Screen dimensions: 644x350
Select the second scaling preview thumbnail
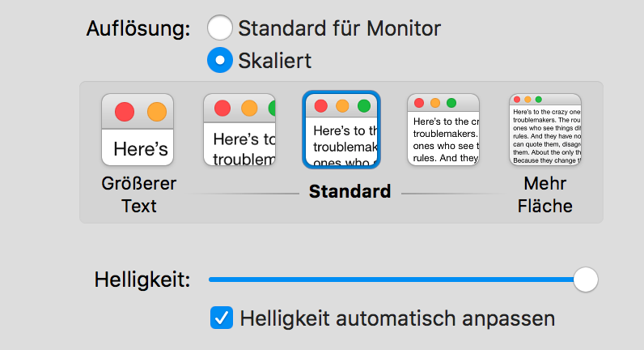coord(239,130)
